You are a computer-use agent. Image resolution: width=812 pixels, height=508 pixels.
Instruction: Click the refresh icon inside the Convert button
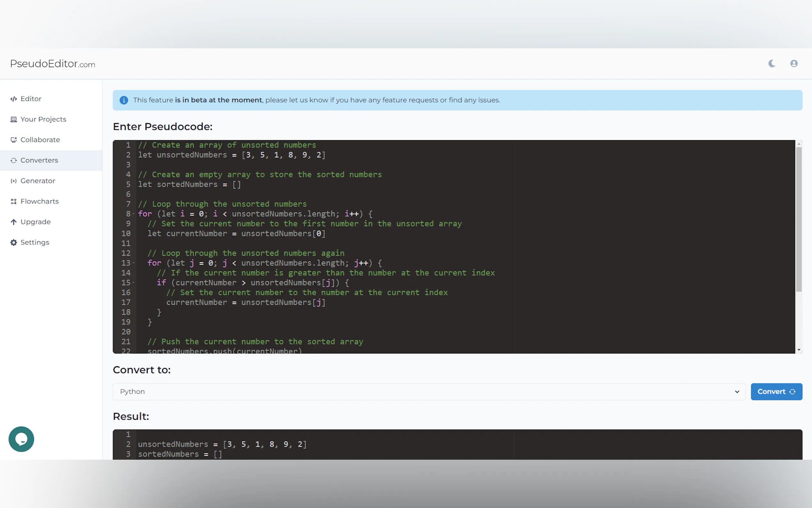tap(792, 392)
